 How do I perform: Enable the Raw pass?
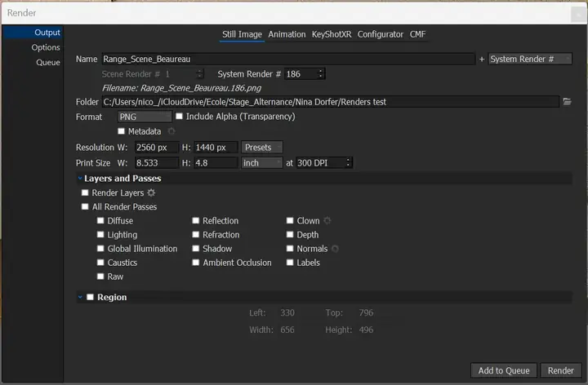coord(100,277)
